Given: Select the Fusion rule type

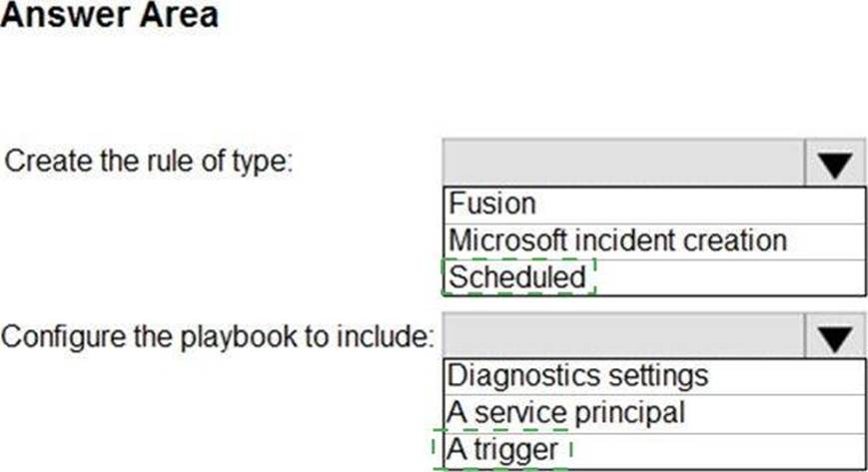Looking at the screenshot, I should (492, 205).
